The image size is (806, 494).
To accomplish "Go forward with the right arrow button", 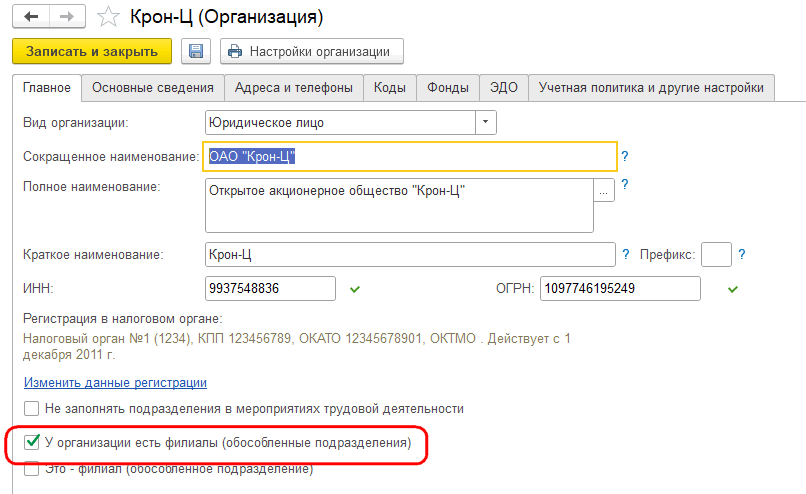I will (x=67, y=17).
